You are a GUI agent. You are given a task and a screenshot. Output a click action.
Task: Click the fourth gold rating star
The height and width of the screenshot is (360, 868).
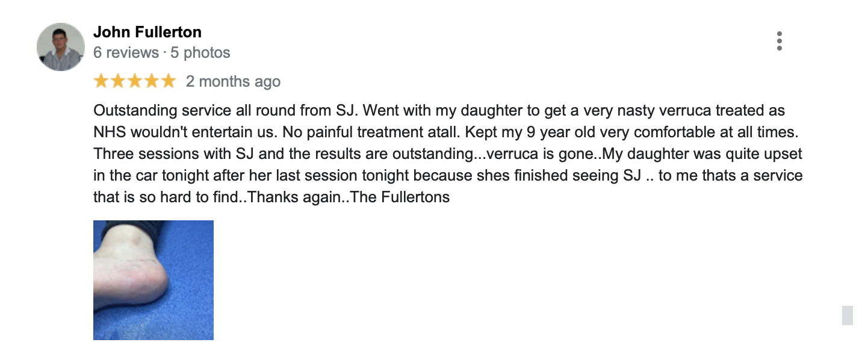152,81
